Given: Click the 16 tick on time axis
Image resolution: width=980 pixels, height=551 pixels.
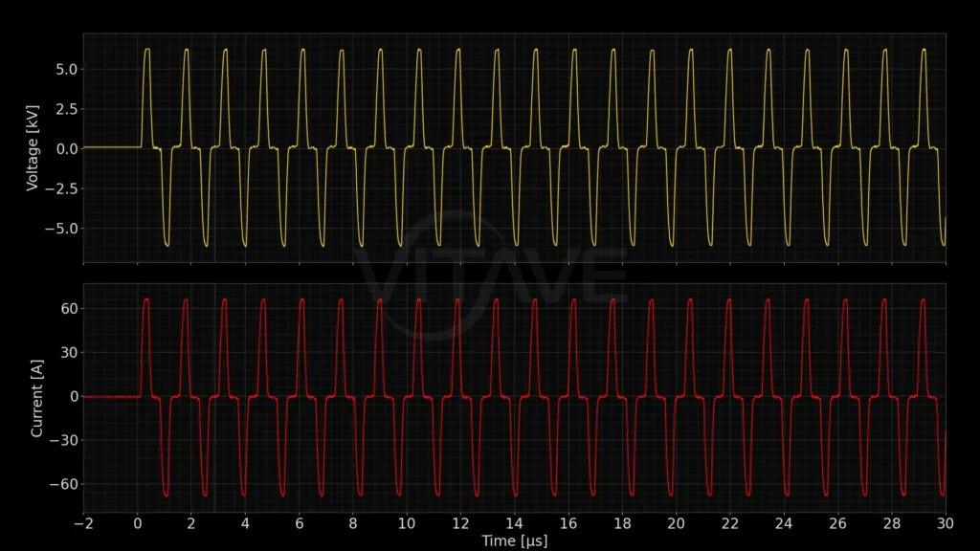Looking at the screenshot, I should point(568,523).
